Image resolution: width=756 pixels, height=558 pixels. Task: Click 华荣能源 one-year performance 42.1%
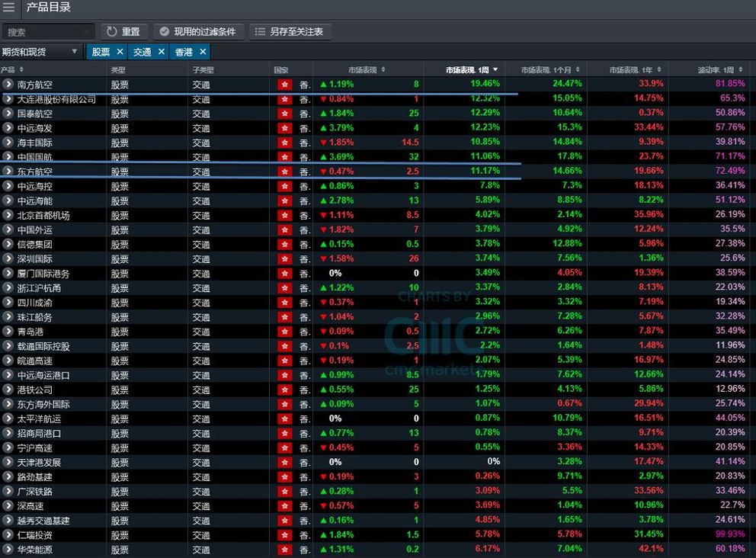[x=651, y=548]
